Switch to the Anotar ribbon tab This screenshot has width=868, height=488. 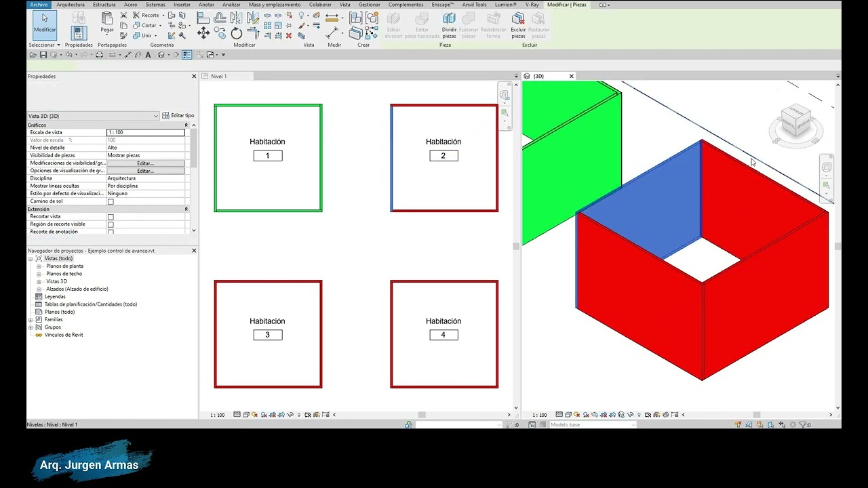(x=206, y=4)
